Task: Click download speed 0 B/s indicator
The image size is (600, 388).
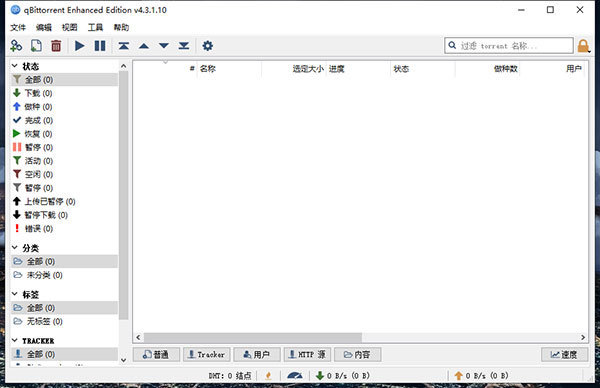Action: point(343,376)
